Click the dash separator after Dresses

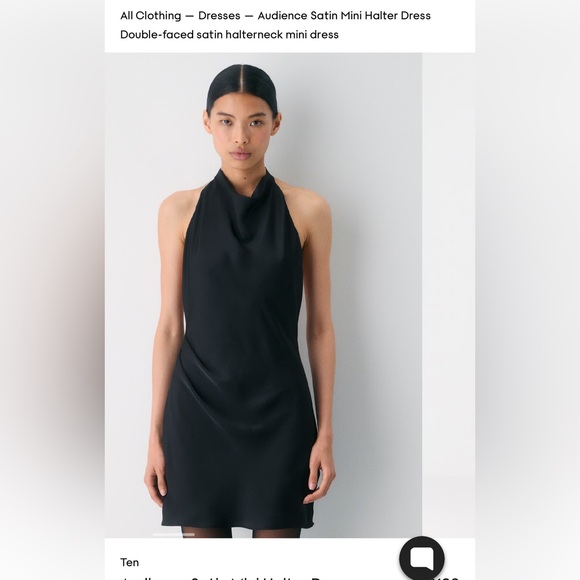click(249, 16)
